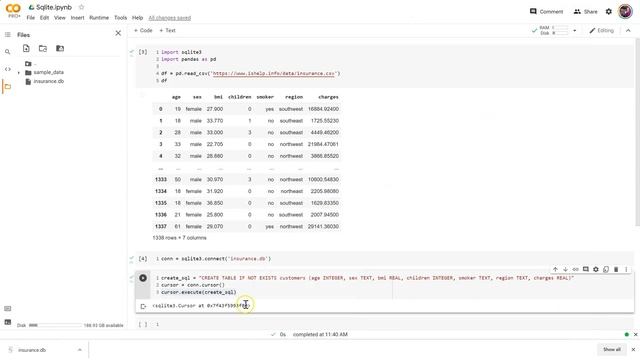Open the insurance.csv URL link

coord(274,73)
